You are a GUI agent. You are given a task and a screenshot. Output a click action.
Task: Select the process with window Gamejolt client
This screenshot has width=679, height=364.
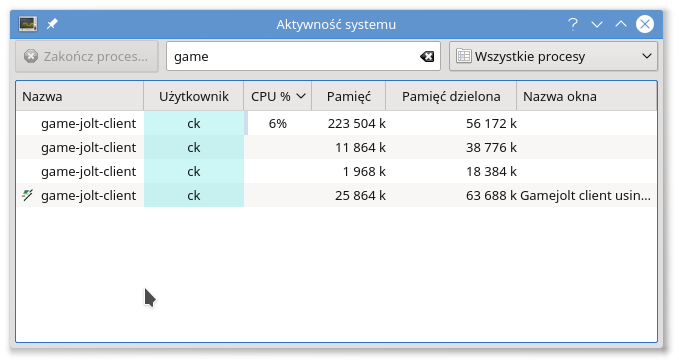point(336,195)
